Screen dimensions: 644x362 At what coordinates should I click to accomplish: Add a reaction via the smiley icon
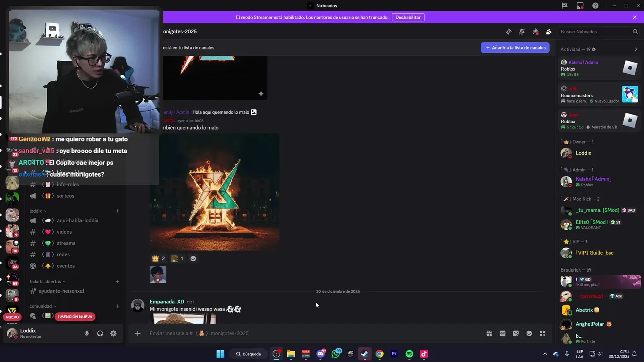click(x=193, y=258)
